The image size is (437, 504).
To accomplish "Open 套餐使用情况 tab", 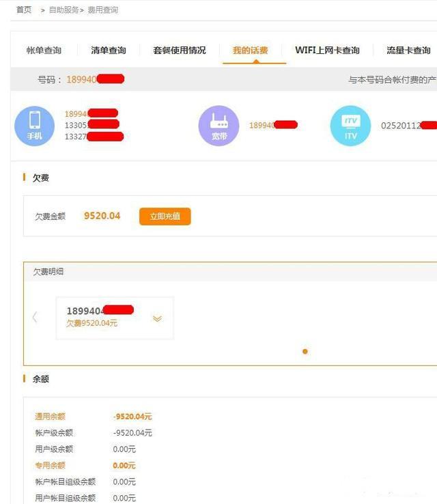I will coord(180,50).
